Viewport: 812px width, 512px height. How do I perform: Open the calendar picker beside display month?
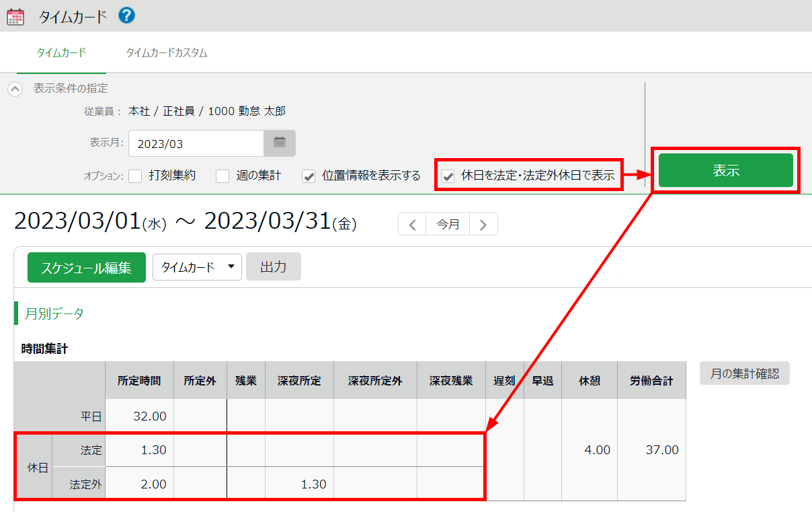(280, 143)
